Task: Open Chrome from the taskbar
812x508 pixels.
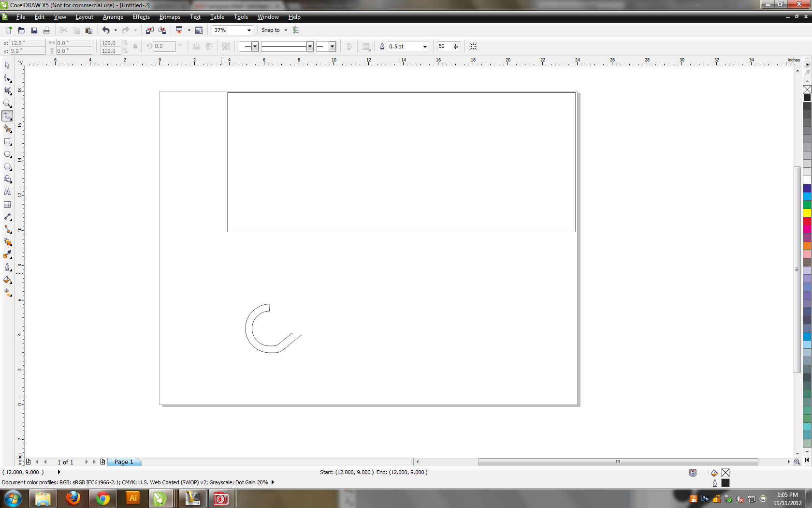Action: (x=103, y=498)
